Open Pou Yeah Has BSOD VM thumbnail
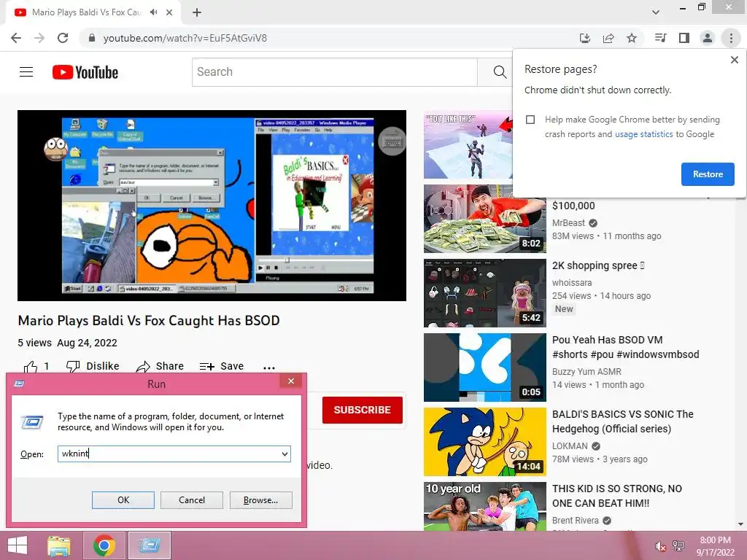The height and width of the screenshot is (560, 747). [484, 367]
